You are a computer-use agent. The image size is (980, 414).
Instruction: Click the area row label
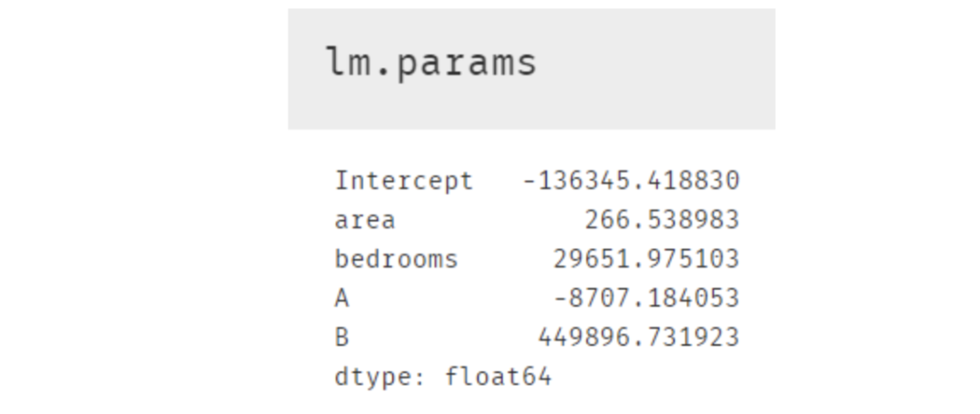click(x=365, y=220)
